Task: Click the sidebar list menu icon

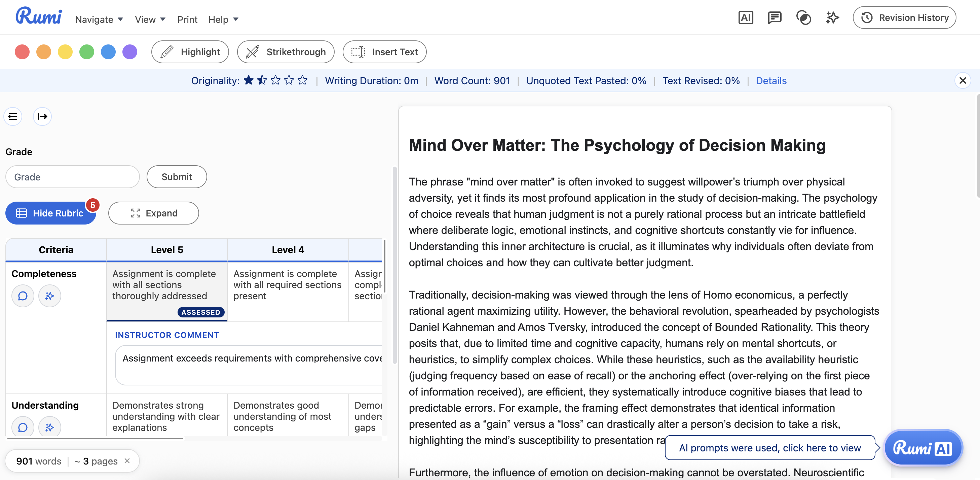Action: (x=12, y=116)
